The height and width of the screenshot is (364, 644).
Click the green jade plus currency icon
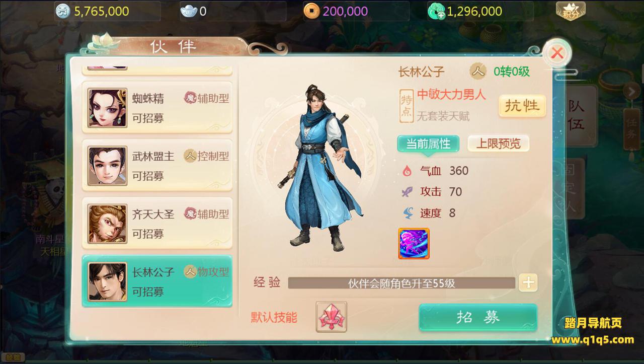tap(436, 11)
